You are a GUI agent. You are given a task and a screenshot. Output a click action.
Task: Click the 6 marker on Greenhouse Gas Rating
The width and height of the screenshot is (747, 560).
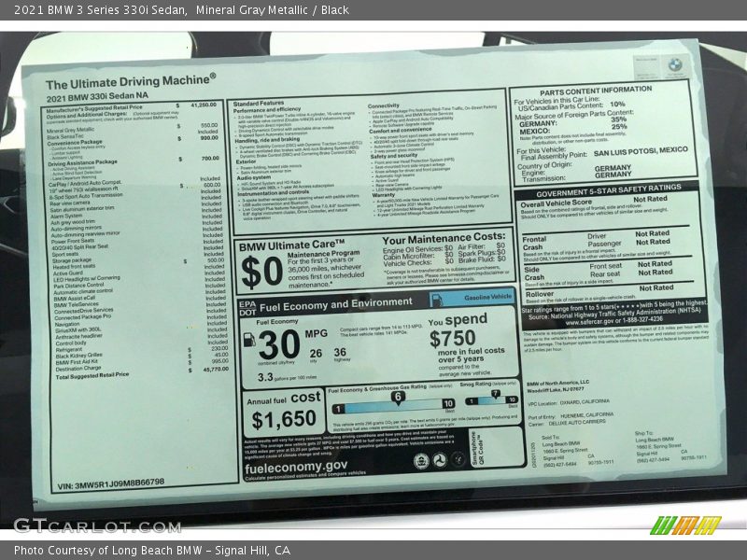[398, 397]
